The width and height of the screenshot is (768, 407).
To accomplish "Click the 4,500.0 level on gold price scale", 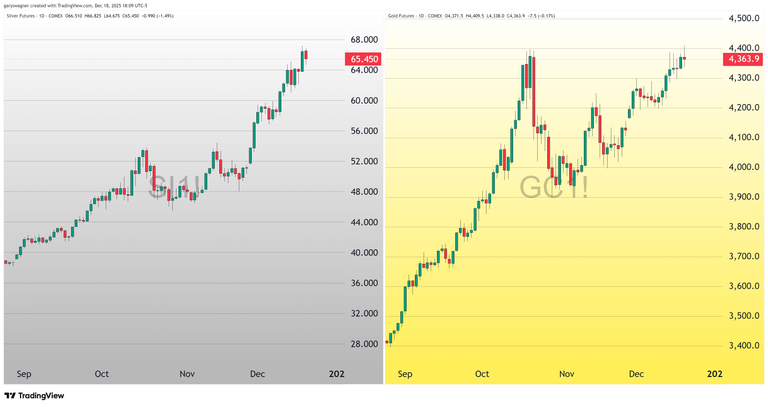I will pos(742,18).
